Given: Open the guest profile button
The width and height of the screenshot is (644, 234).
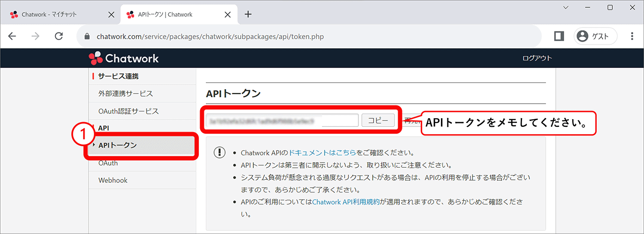Looking at the screenshot, I should 595,37.
